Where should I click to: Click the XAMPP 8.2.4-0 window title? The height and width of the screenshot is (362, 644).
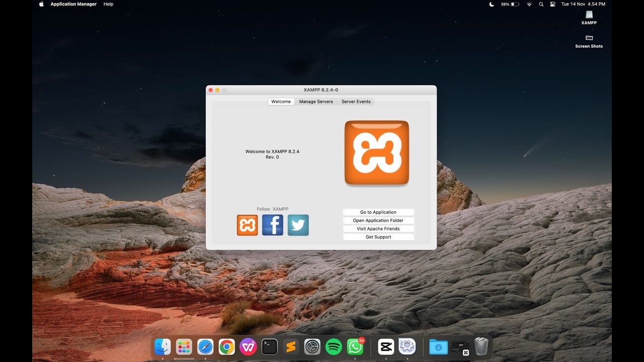click(321, 90)
